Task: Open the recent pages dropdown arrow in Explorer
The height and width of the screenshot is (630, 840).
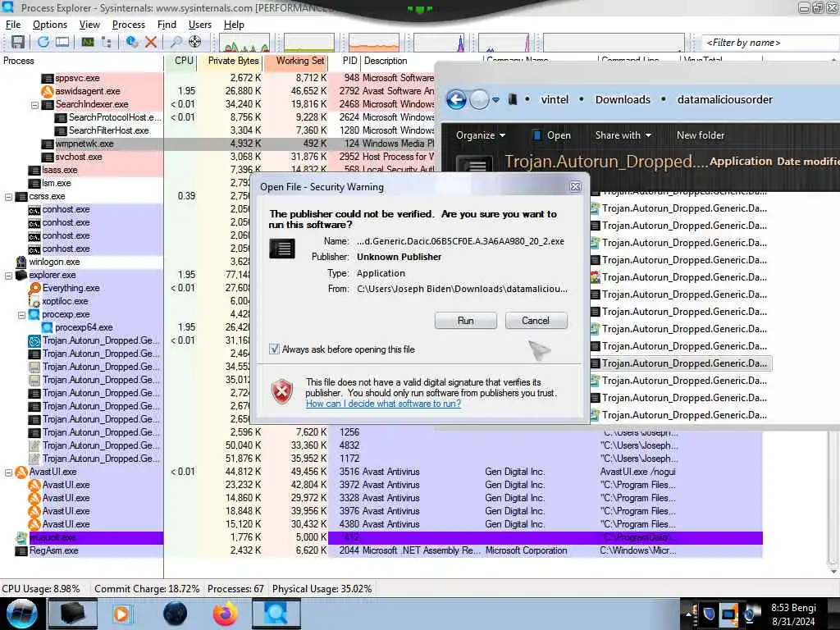Action: 495,99
